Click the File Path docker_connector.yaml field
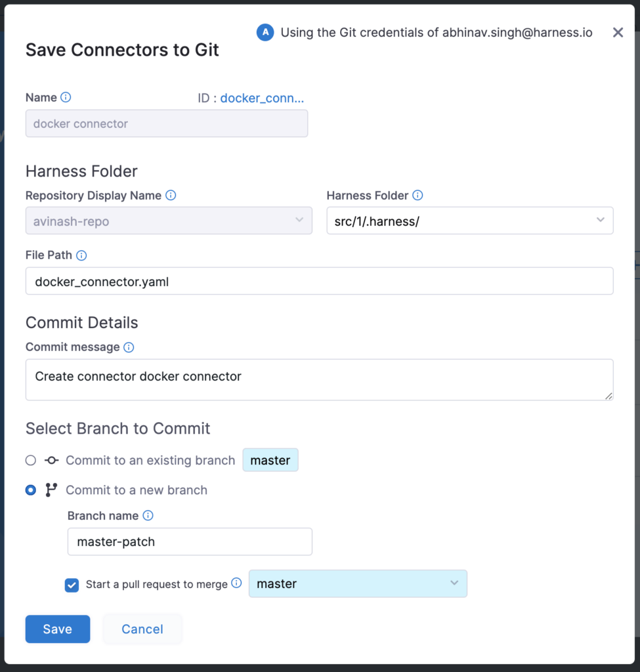This screenshot has height=672, width=640. [320, 281]
